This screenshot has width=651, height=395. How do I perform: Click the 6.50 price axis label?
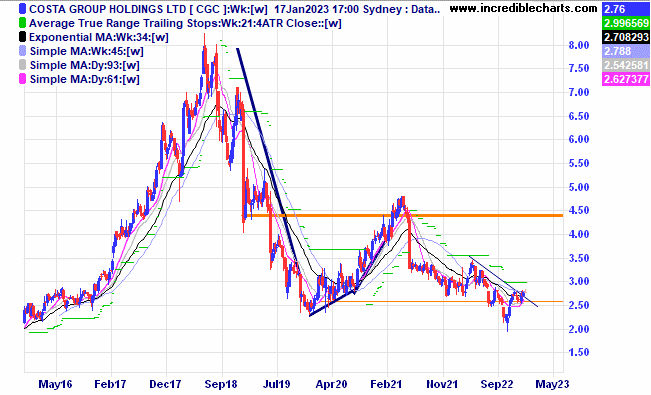(579, 116)
